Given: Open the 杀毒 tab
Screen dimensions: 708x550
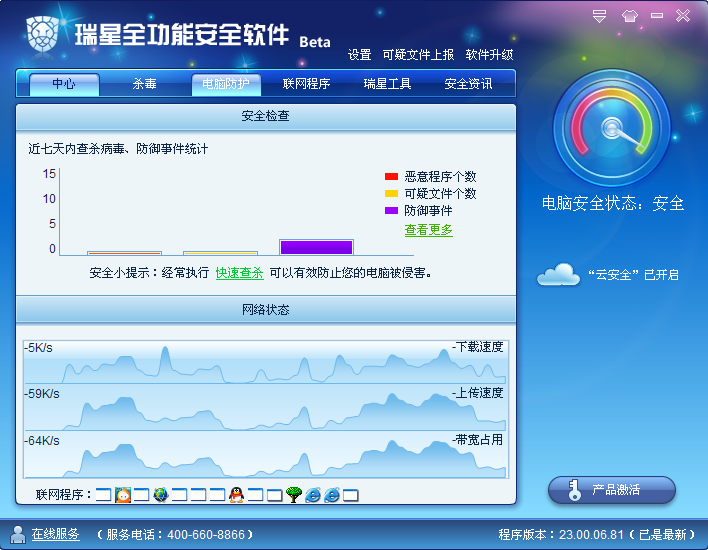Looking at the screenshot, I should [144, 84].
